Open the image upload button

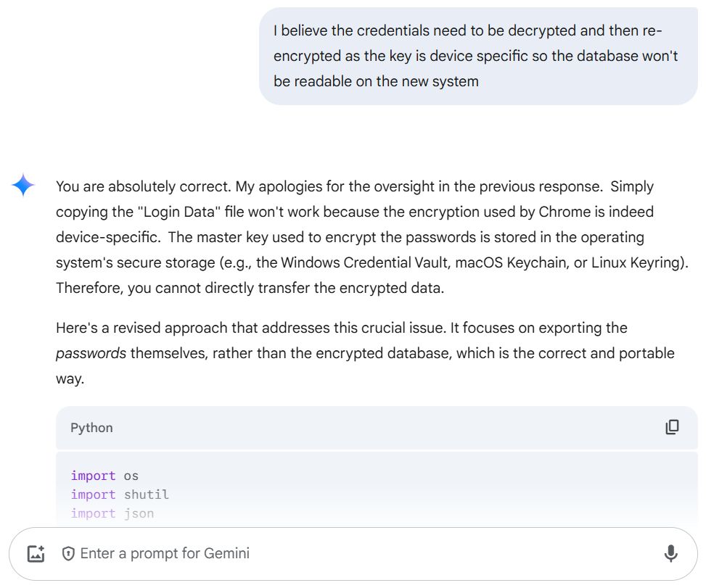[36, 554]
